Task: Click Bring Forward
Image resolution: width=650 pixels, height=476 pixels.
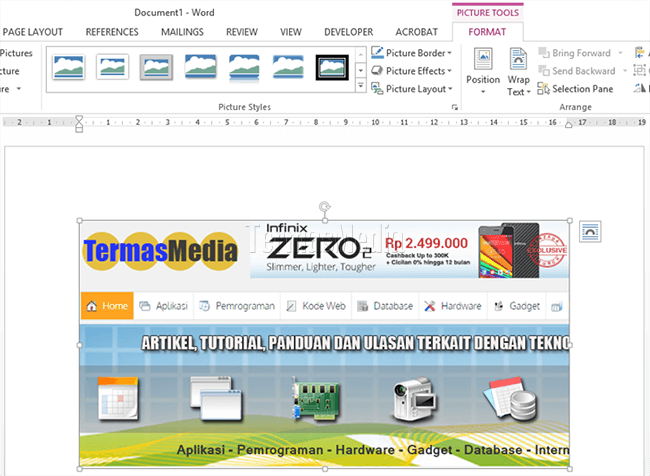Action: pyautogui.click(x=575, y=53)
